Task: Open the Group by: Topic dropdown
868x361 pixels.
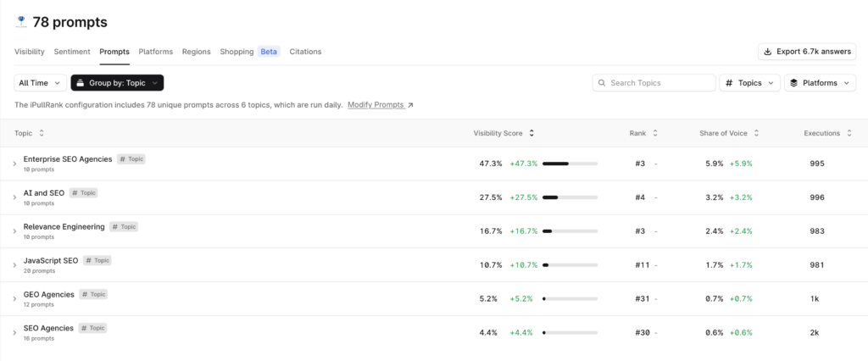Action: pos(117,83)
